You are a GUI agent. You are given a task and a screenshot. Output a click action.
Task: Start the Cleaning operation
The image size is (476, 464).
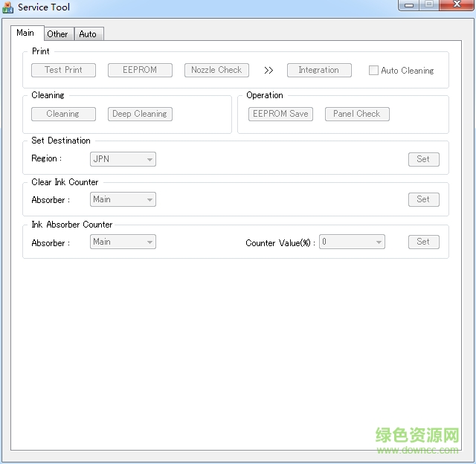point(63,114)
